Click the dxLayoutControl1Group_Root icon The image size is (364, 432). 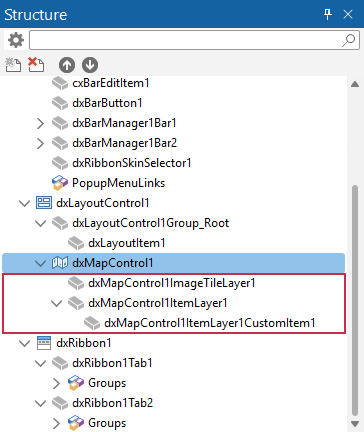(x=60, y=223)
